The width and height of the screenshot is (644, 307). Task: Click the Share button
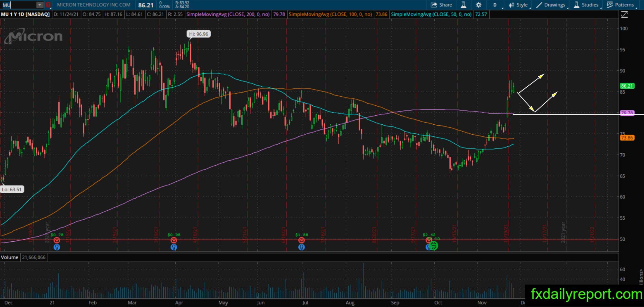(441, 5)
